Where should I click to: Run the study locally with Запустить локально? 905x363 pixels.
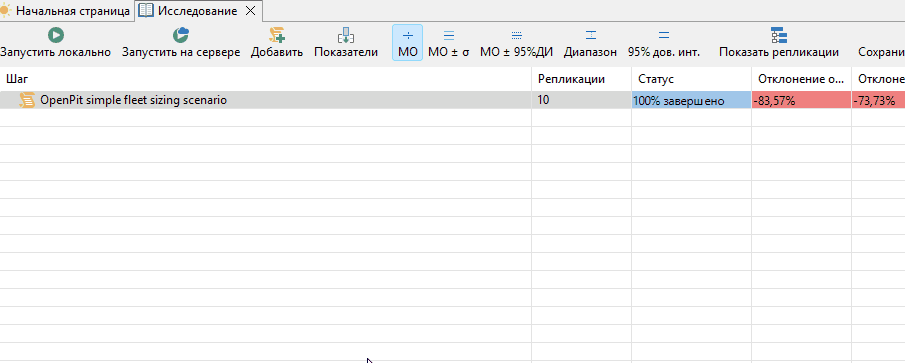[55, 43]
